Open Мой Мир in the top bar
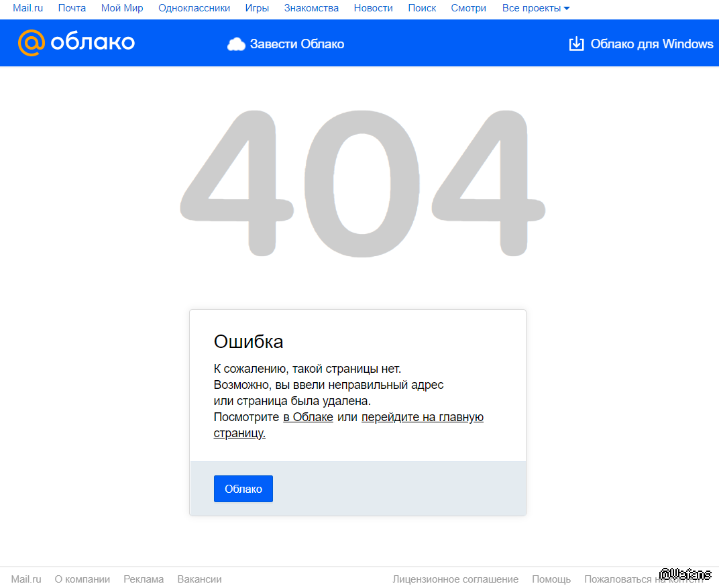 pyautogui.click(x=122, y=8)
